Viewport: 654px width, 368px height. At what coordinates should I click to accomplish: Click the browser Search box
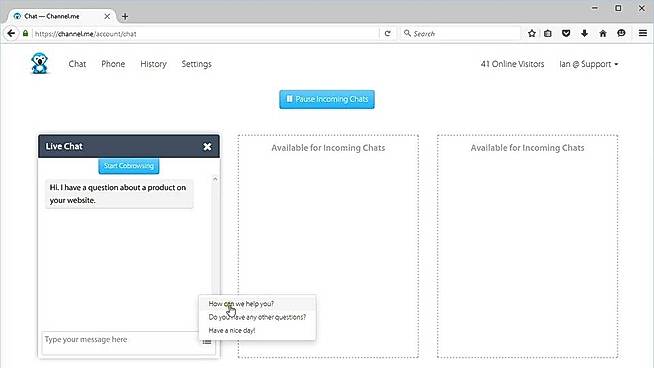(461, 33)
